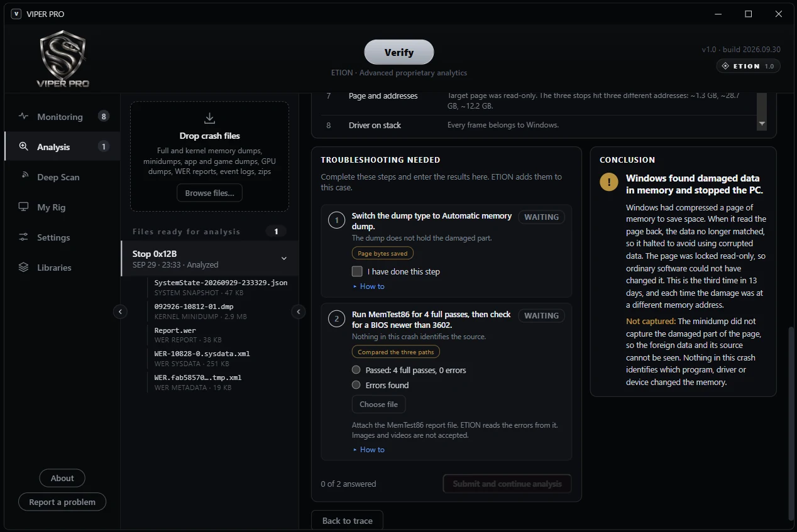Viewport: 797px width, 532px height.
Task: Maximize the Viper Pro window
Action: coord(748,14)
